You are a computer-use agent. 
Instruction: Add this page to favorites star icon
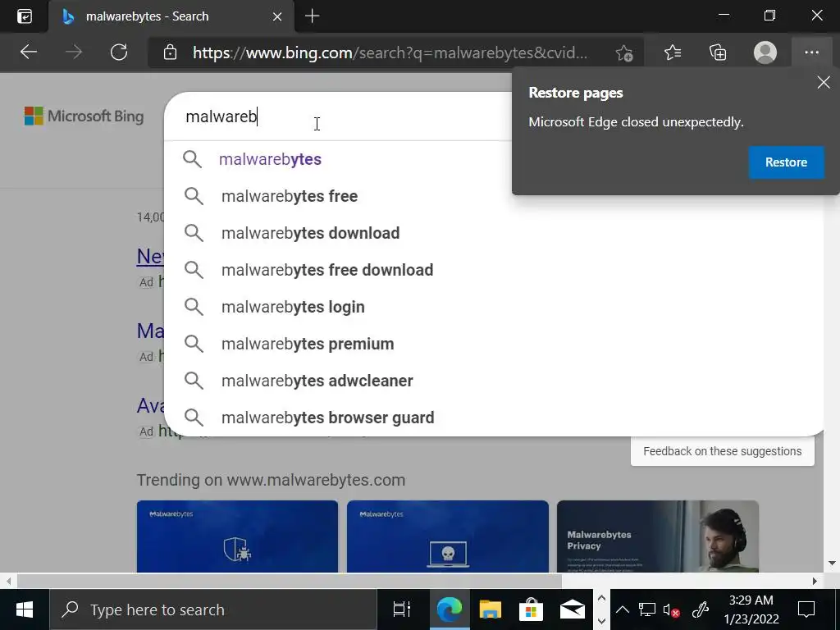pos(624,53)
